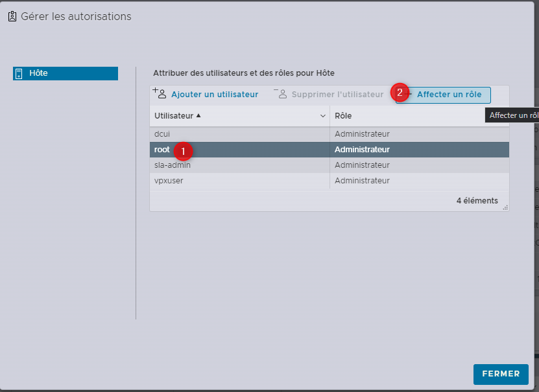Click the Administrateur role cell of root
The width and height of the screenshot is (539, 392).
pyautogui.click(x=362, y=150)
